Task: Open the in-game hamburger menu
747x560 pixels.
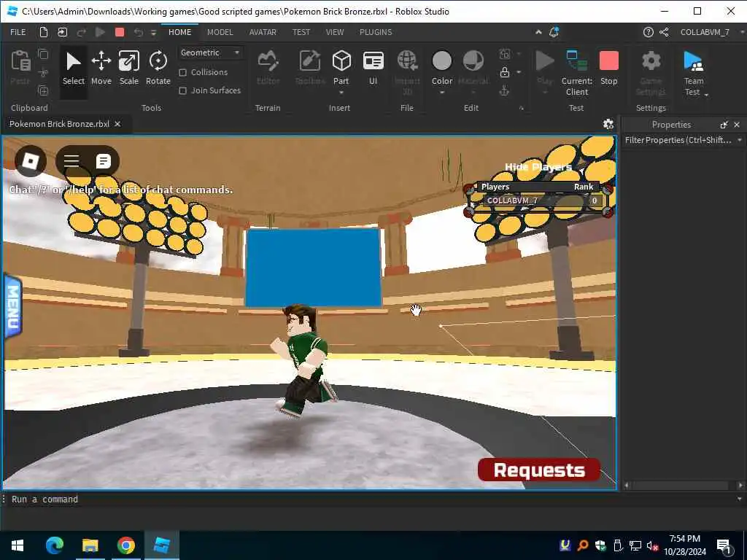Action: coord(71,161)
